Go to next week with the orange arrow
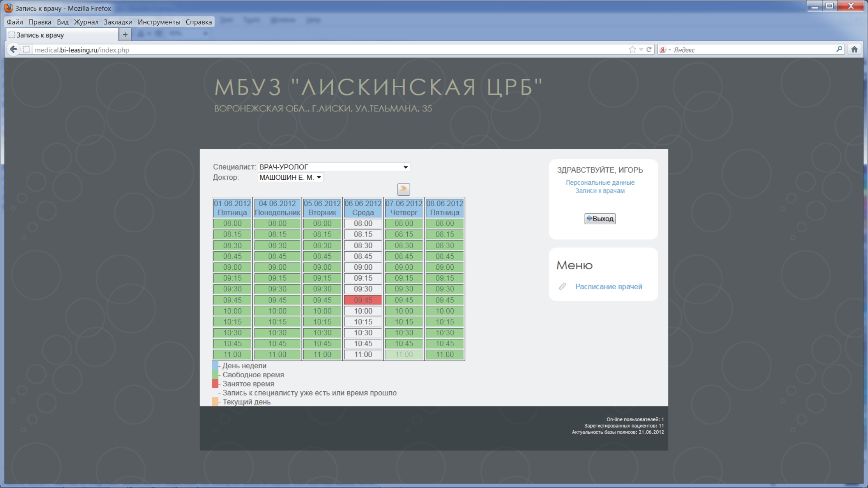 (403, 189)
